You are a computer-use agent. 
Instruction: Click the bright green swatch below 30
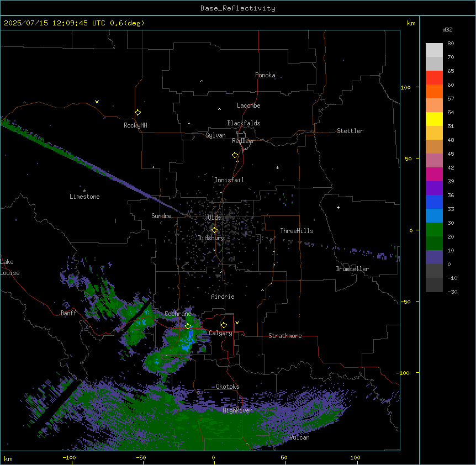pos(434,230)
